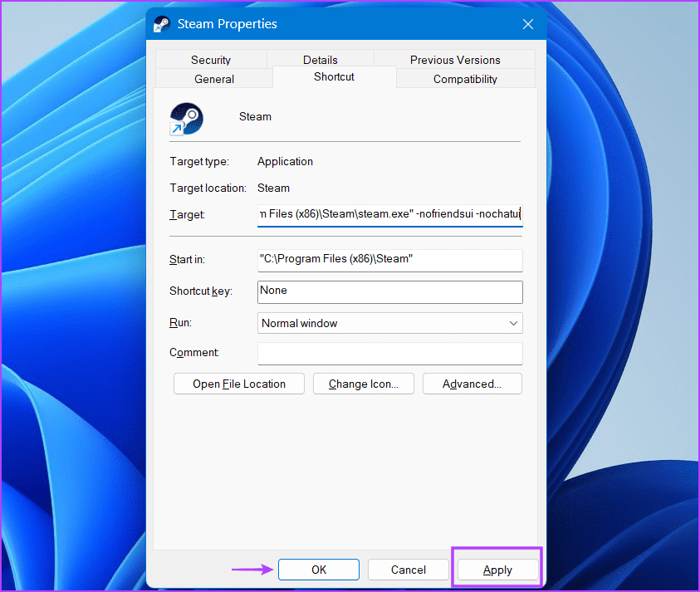700x592 pixels.
Task: Click the Change Icon button
Action: click(x=364, y=384)
